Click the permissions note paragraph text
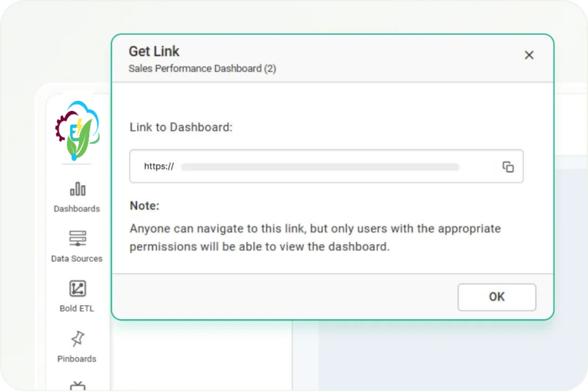This screenshot has height=392, width=588. 315,238
